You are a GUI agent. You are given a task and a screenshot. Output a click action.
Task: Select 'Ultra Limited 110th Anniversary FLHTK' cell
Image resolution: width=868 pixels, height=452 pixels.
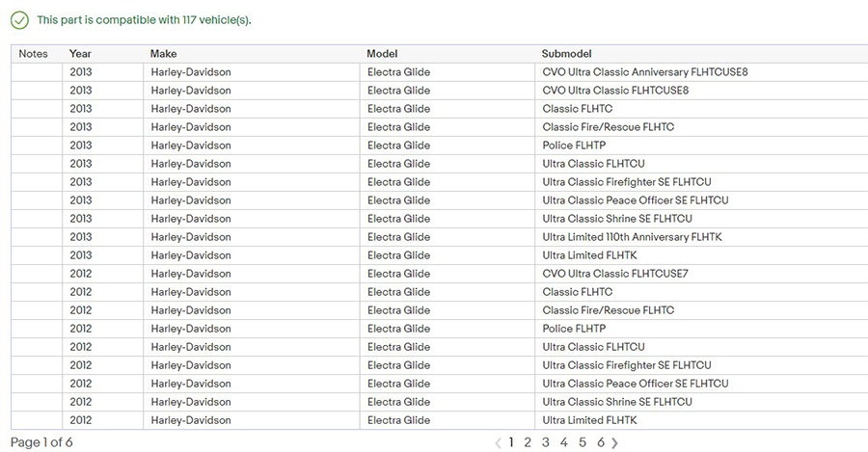click(x=701, y=237)
